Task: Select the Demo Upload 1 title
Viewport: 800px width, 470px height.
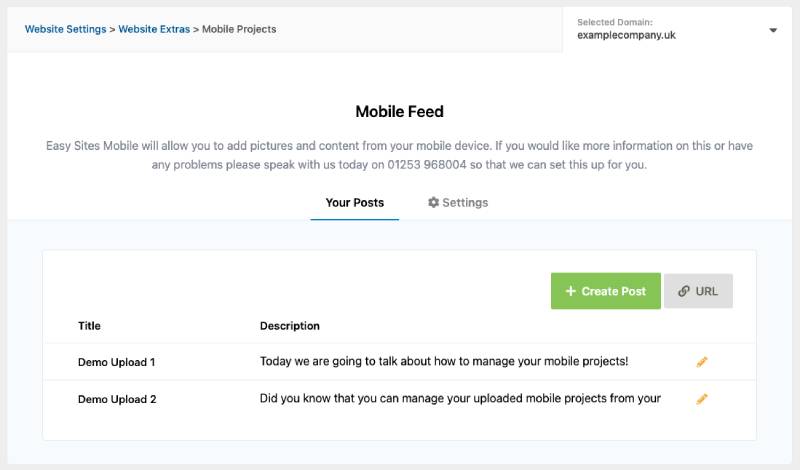Action: coord(116,362)
